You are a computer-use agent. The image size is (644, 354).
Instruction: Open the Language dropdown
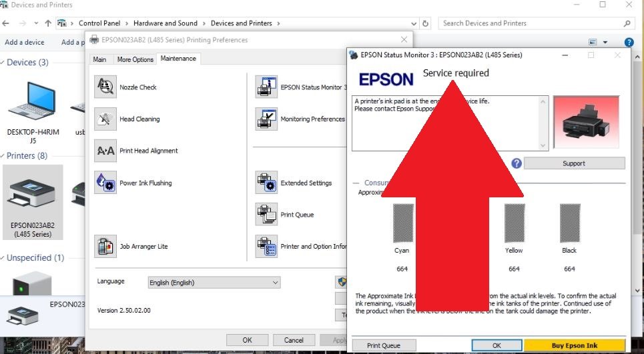(x=214, y=282)
